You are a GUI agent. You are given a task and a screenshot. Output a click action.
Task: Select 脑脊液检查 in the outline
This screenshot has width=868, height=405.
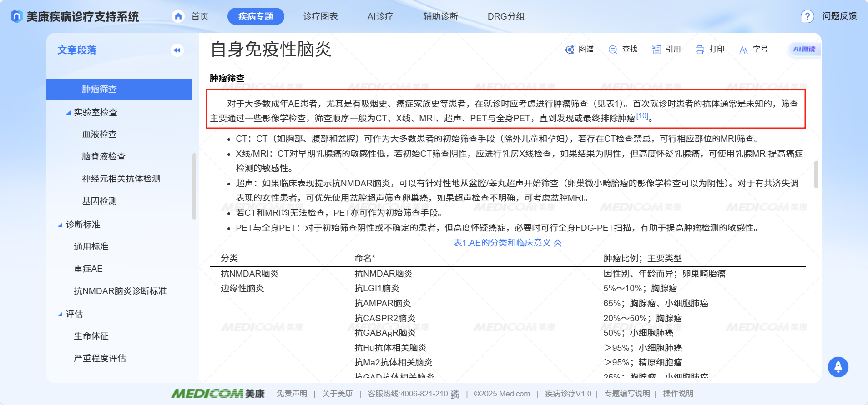point(104,156)
